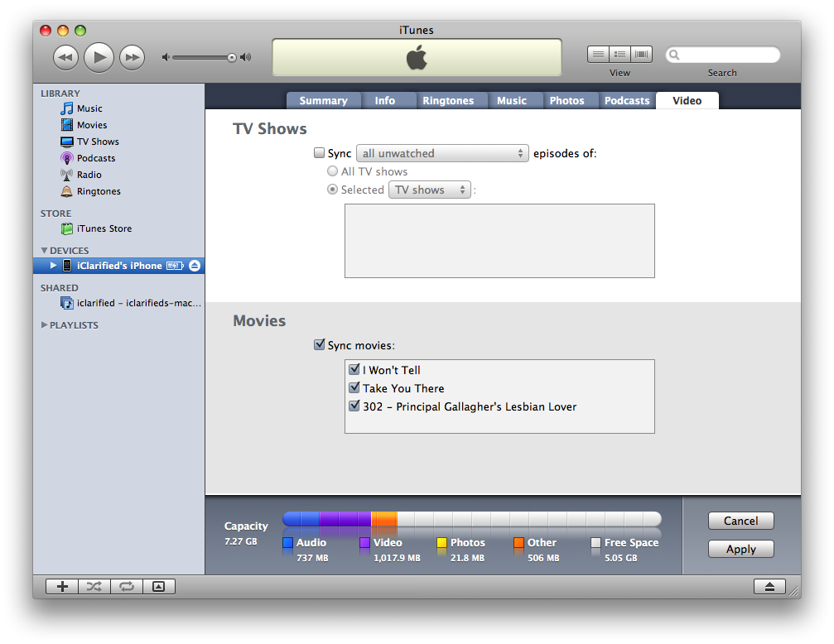Uncheck the Sync movies checkbox
834x644 pixels.
(x=319, y=345)
